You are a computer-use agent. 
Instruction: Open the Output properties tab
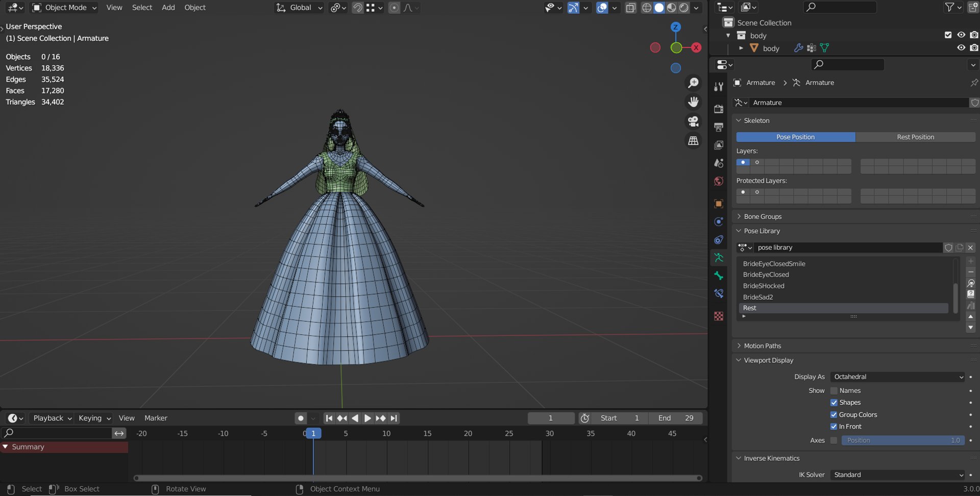coord(719,127)
